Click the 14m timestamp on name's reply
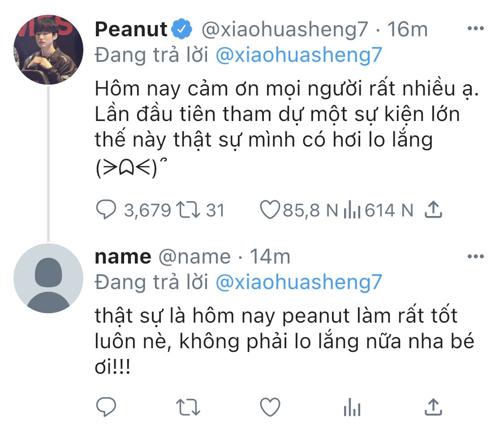The width and height of the screenshot is (504, 428). [x=270, y=257]
